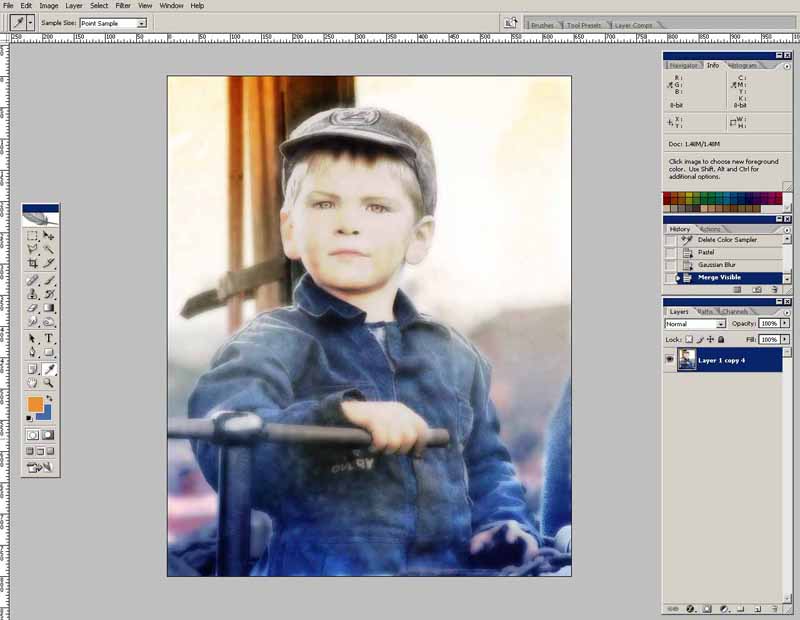Jump to ImageReady button in toolbox
This screenshot has width=800, height=620.
pyautogui.click(x=40, y=467)
